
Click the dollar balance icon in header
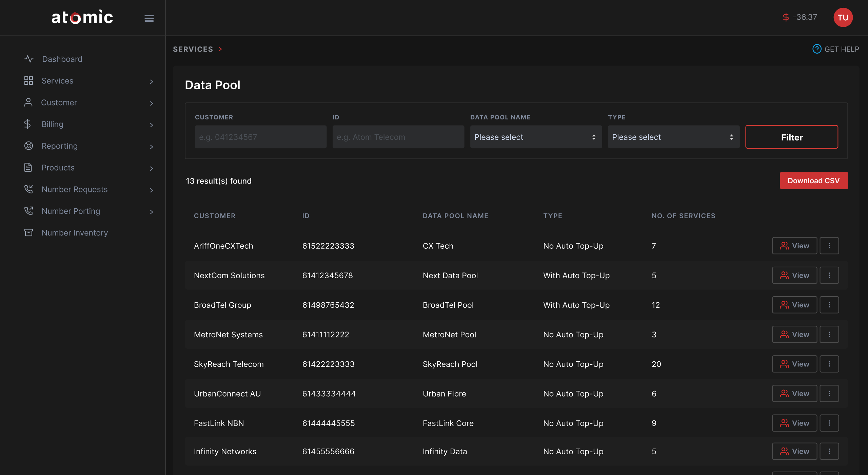pyautogui.click(x=786, y=17)
